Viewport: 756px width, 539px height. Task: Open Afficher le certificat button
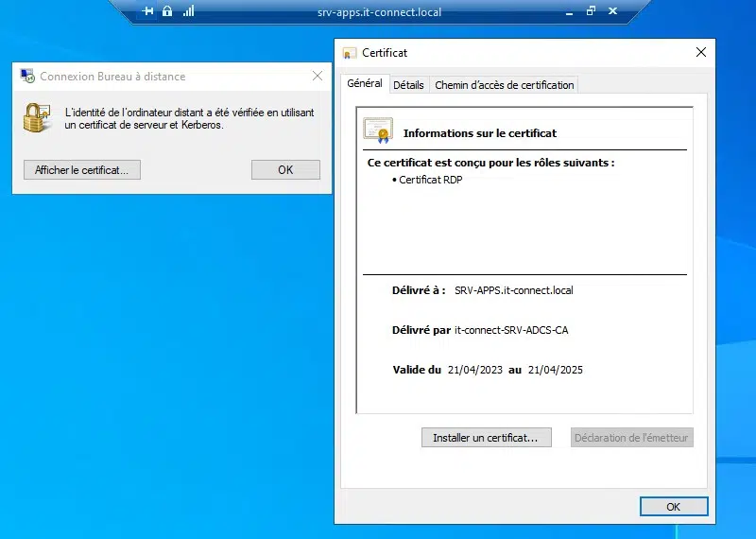click(82, 170)
